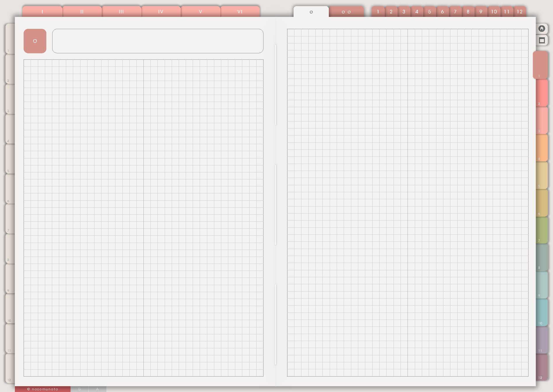Click the nozomunoto copyright link

point(43,389)
